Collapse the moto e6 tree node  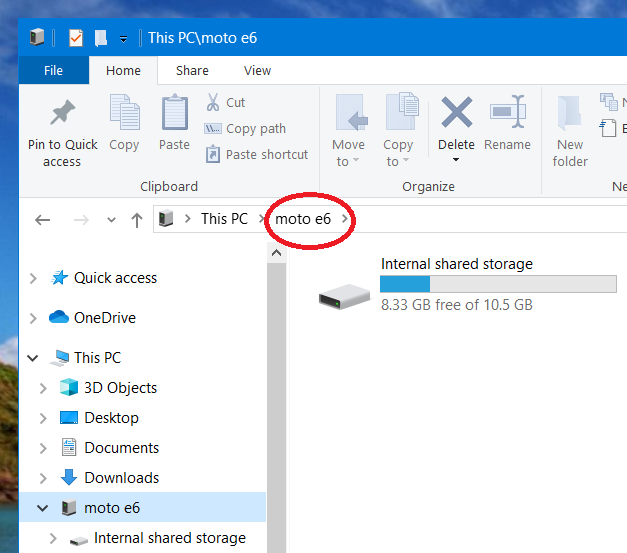(42, 508)
